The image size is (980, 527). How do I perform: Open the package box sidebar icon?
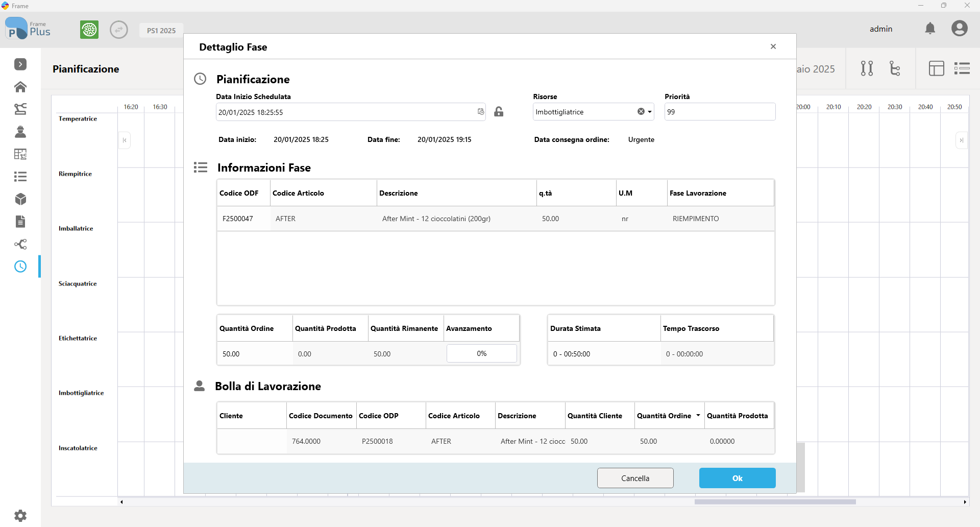click(x=20, y=199)
